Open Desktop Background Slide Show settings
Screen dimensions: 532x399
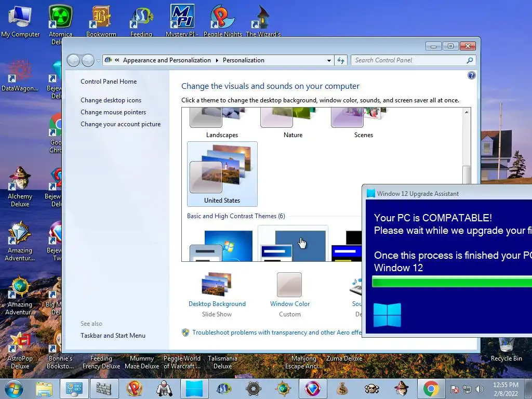[x=217, y=295]
